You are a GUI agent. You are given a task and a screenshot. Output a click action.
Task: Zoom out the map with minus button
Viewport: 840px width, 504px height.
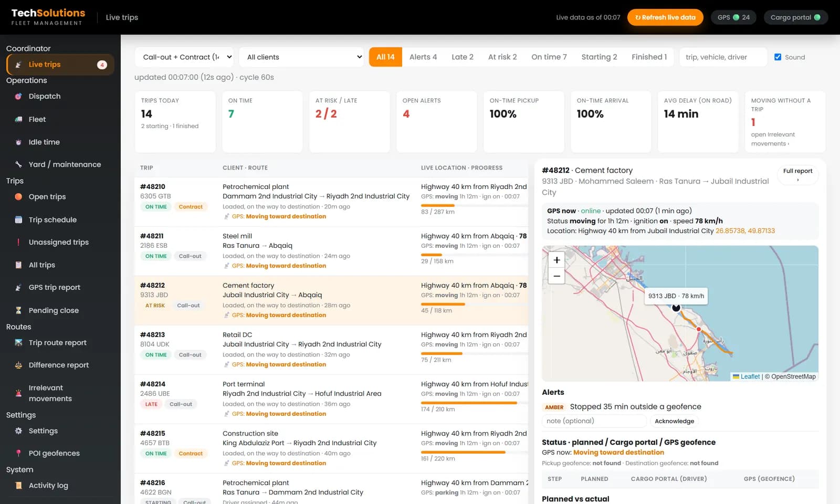[556, 276]
